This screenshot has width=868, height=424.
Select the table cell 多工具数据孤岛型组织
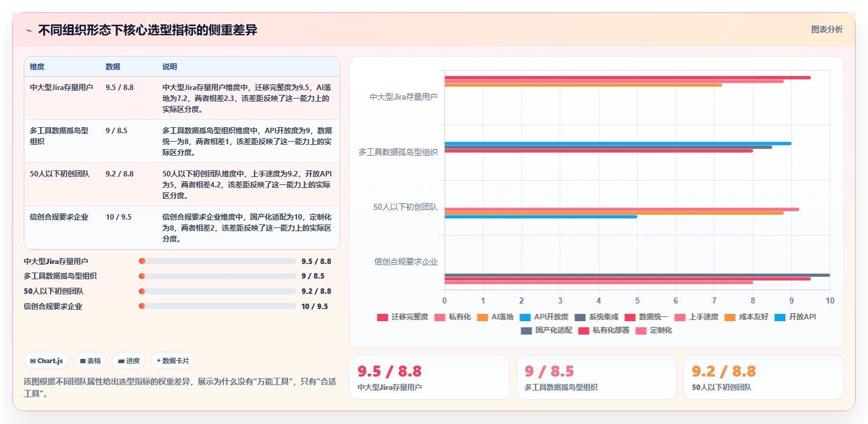(59, 136)
